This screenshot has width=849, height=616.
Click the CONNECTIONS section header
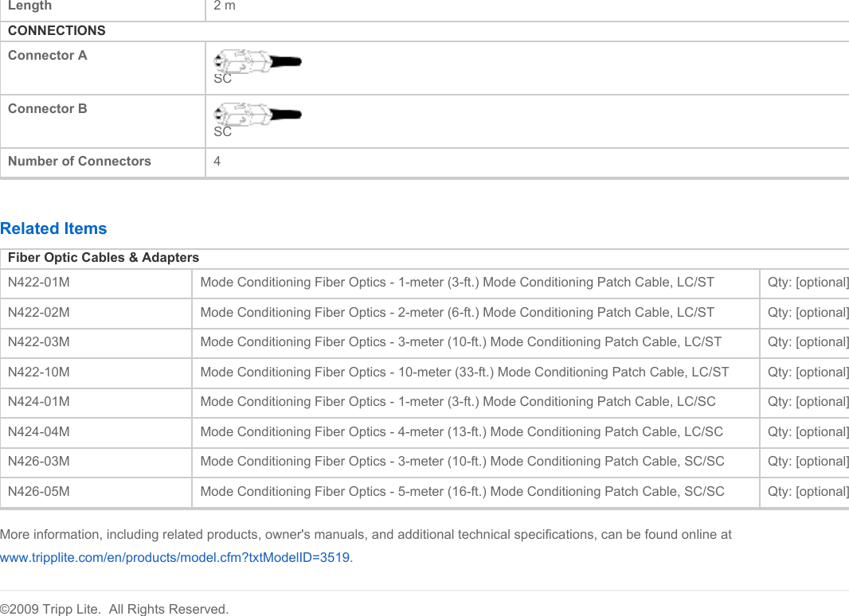(57, 31)
